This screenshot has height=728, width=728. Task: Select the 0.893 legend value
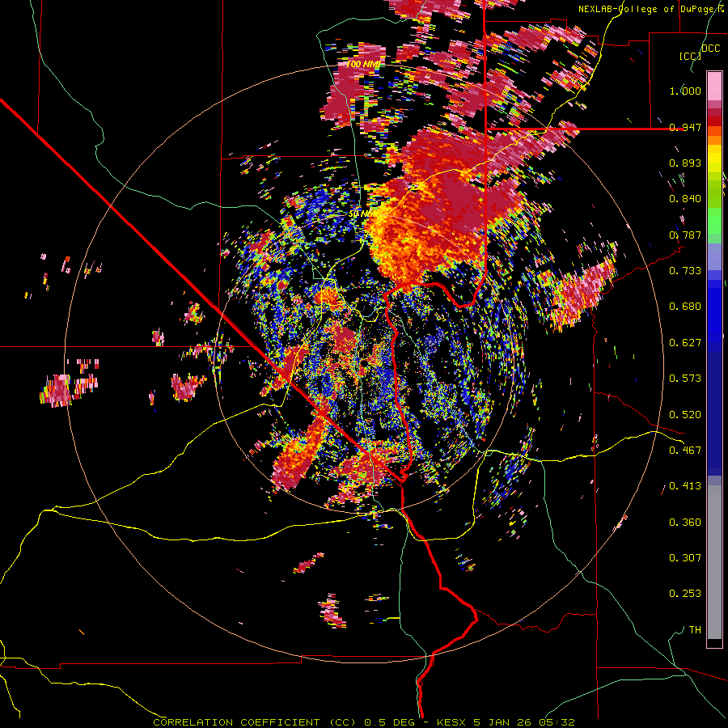pyautogui.click(x=685, y=163)
